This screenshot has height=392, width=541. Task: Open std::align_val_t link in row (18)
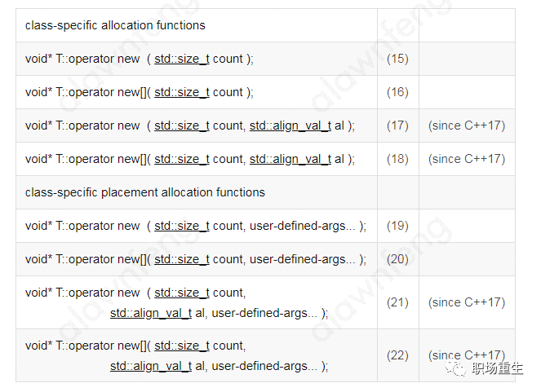coord(290,159)
